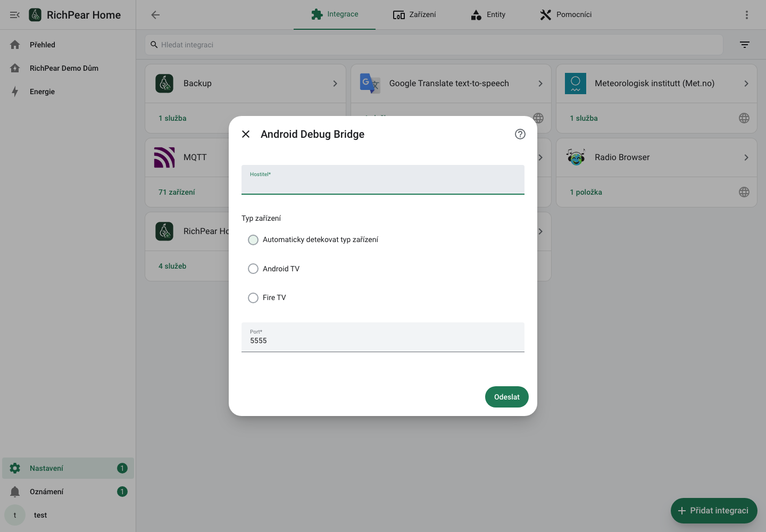Click the MQTT card title
766x532 pixels.
pyautogui.click(x=195, y=157)
